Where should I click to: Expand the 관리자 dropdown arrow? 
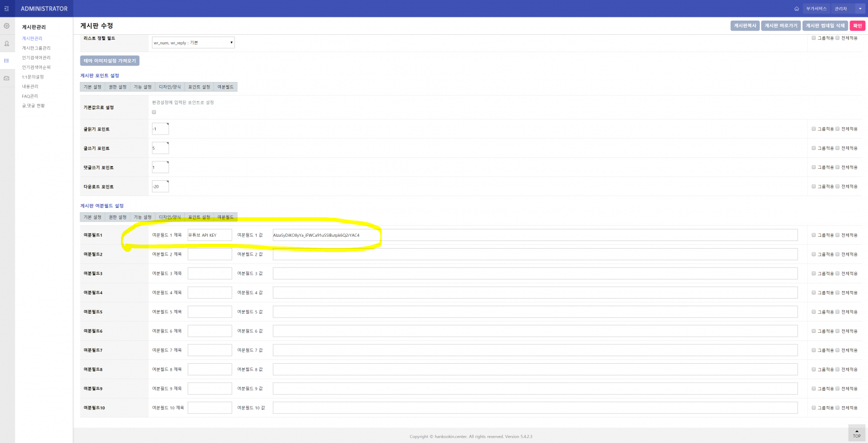click(x=860, y=9)
